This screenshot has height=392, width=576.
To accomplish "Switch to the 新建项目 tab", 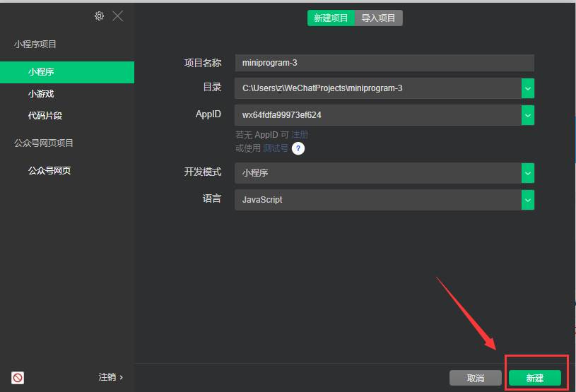I will tap(331, 18).
